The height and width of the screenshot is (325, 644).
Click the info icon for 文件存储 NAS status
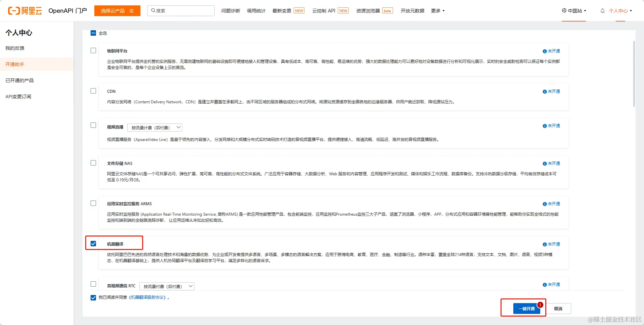[x=545, y=164]
